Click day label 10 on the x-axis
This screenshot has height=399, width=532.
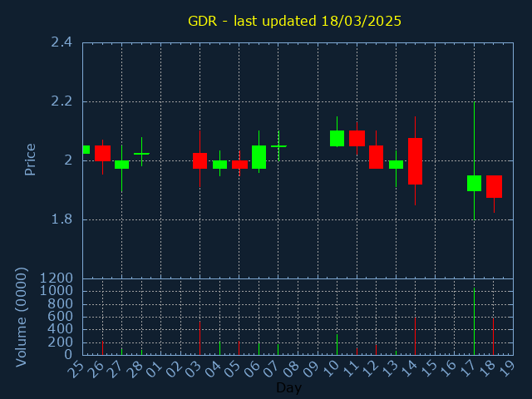coord(332,369)
